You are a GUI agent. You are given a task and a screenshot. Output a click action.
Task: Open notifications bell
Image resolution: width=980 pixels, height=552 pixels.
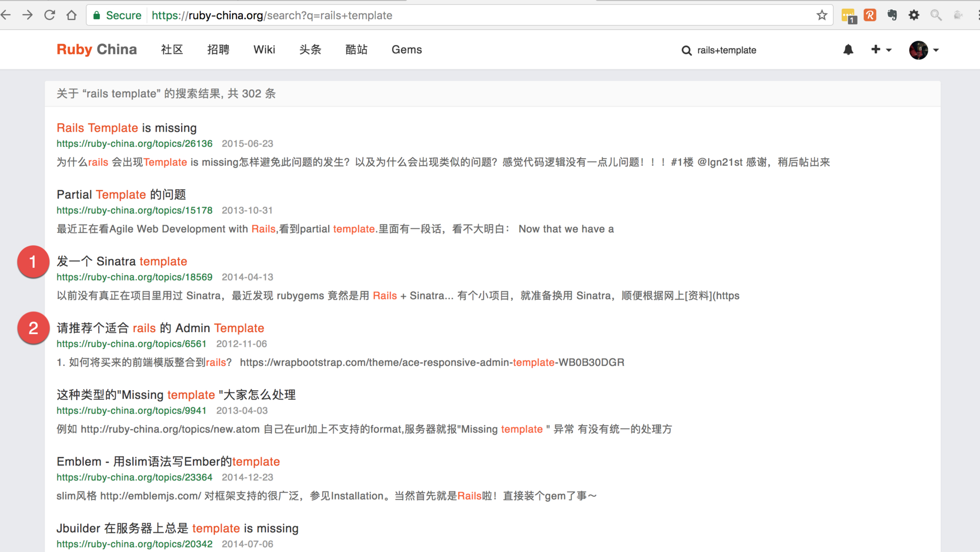point(848,50)
